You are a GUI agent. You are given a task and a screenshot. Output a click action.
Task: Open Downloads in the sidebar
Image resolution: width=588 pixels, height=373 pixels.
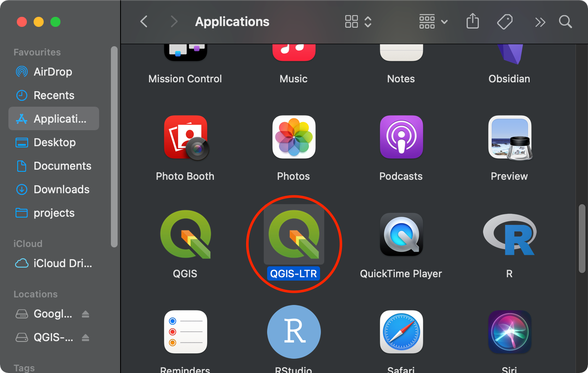pos(54,189)
